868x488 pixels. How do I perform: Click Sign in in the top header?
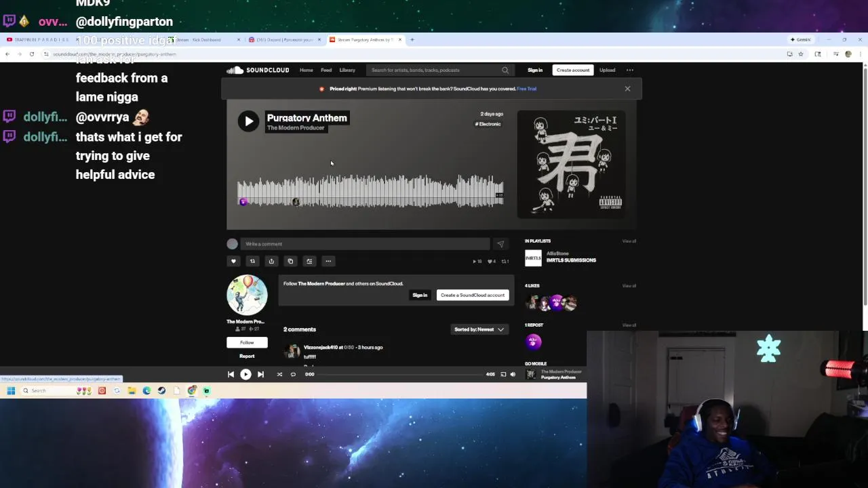(x=535, y=70)
